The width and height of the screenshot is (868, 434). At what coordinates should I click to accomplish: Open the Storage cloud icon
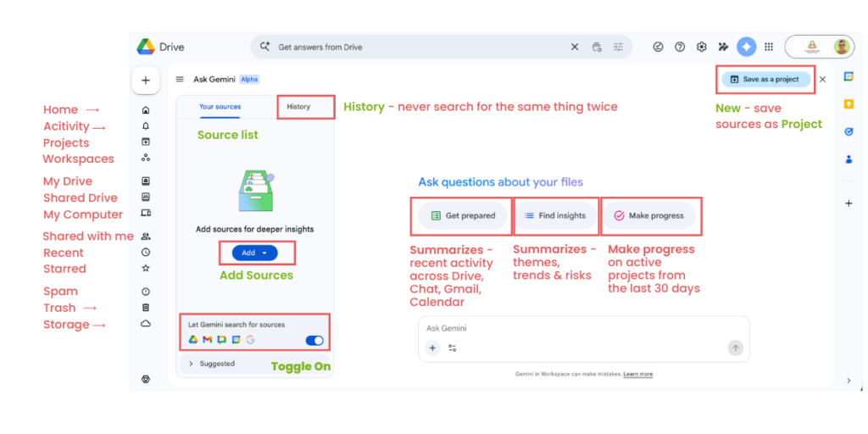(x=146, y=324)
